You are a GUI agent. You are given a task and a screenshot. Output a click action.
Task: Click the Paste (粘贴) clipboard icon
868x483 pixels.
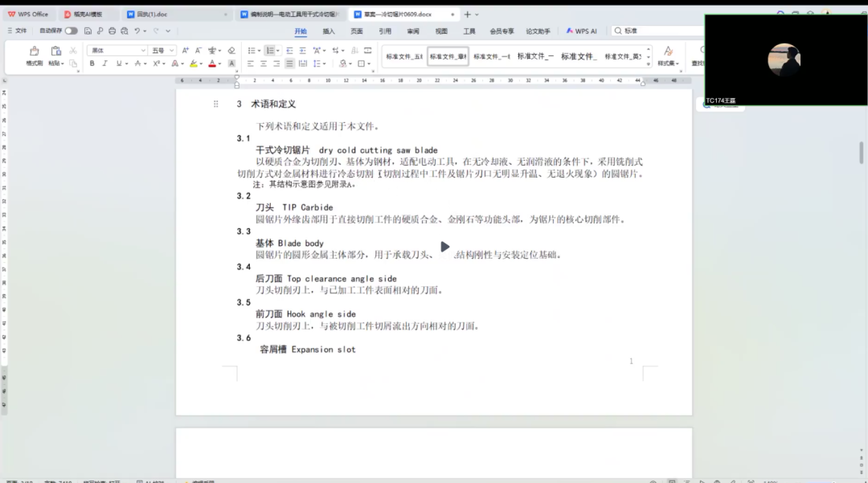pyautogui.click(x=56, y=51)
